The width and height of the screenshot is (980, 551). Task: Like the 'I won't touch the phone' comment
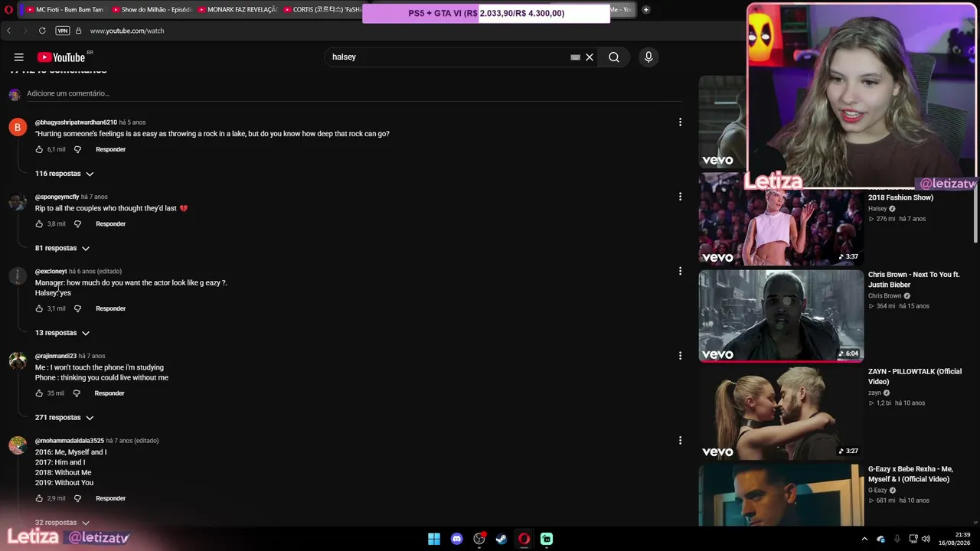coord(40,393)
